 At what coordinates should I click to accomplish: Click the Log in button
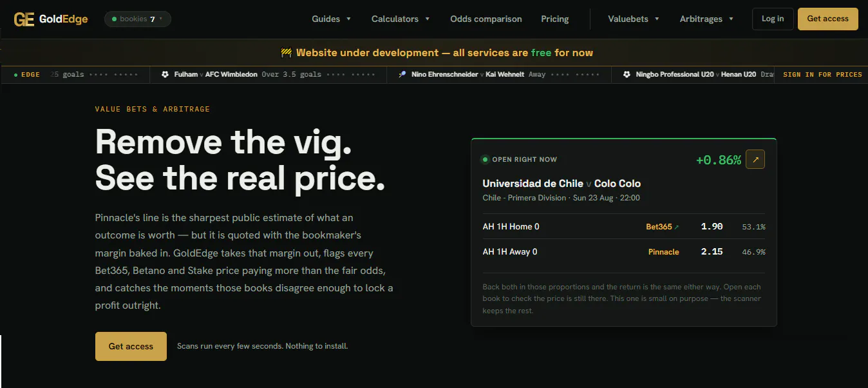[x=773, y=19]
